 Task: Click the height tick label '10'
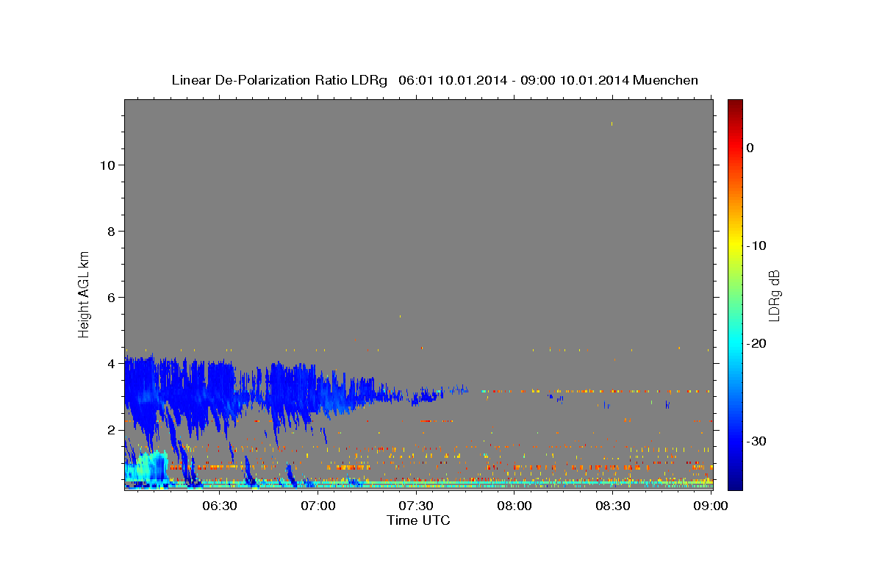click(107, 165)
